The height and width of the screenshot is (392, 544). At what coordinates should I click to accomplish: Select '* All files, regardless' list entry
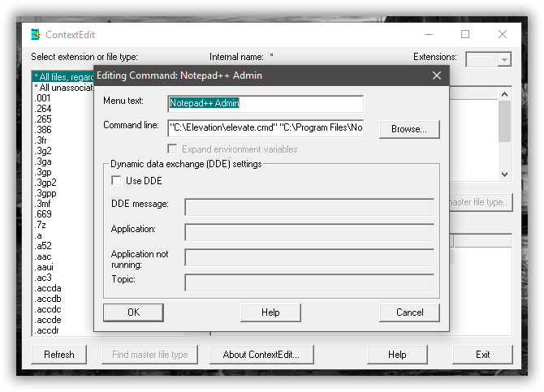(x=63, y=76)
